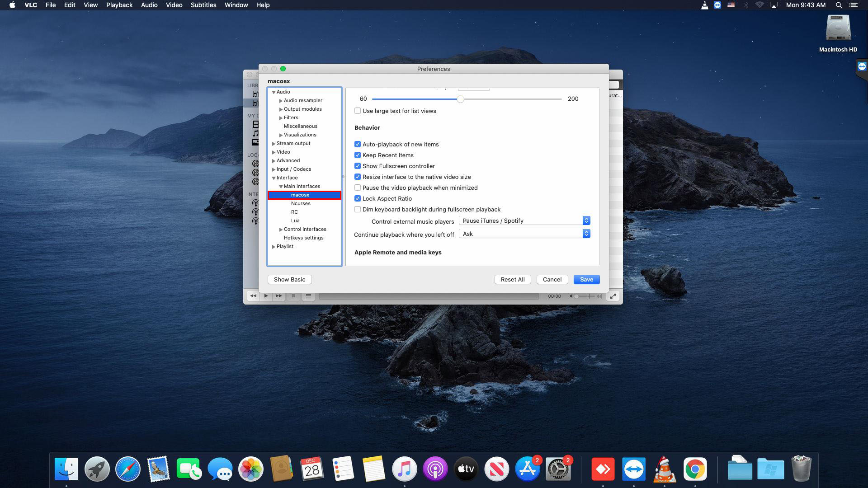This screenshot has width=868, height=488.
Task: Open News app in the Dock
Action: [x=497, y=469]
